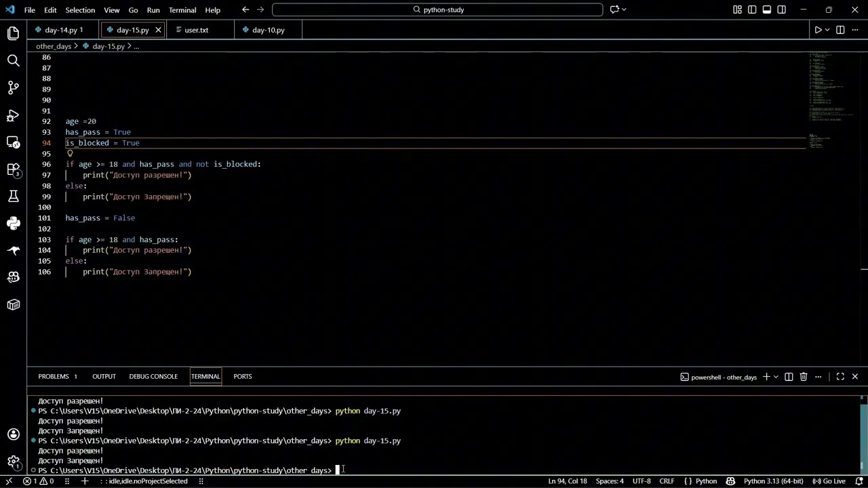Open notifications bell in status bar
The image size is (868, 488).
pyautogui.click(x=859, y=481)
